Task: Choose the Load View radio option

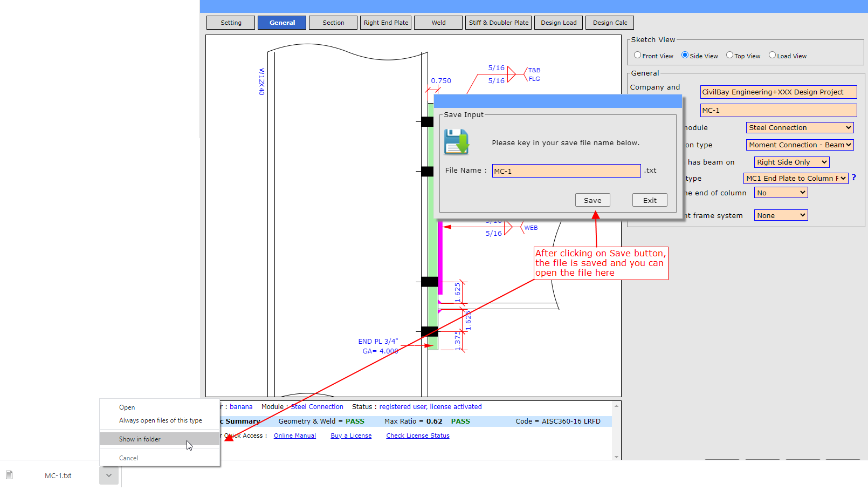Action: point(772,55)
